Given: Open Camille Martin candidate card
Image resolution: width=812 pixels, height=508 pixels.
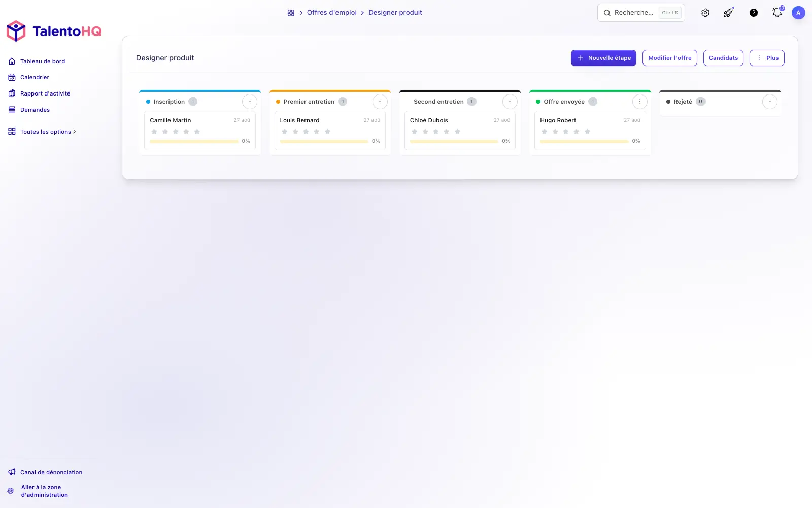Looking at the screenshot, I should pos(200,131).
